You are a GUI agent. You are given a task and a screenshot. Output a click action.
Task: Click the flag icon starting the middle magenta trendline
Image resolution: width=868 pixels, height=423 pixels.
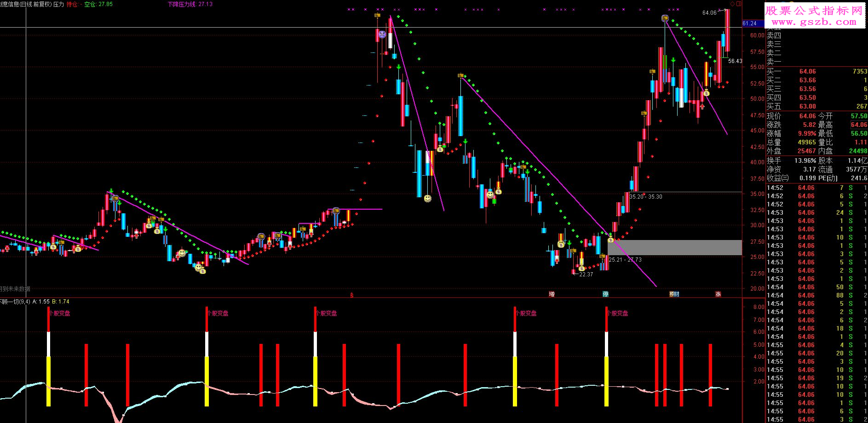click(460, 75)
